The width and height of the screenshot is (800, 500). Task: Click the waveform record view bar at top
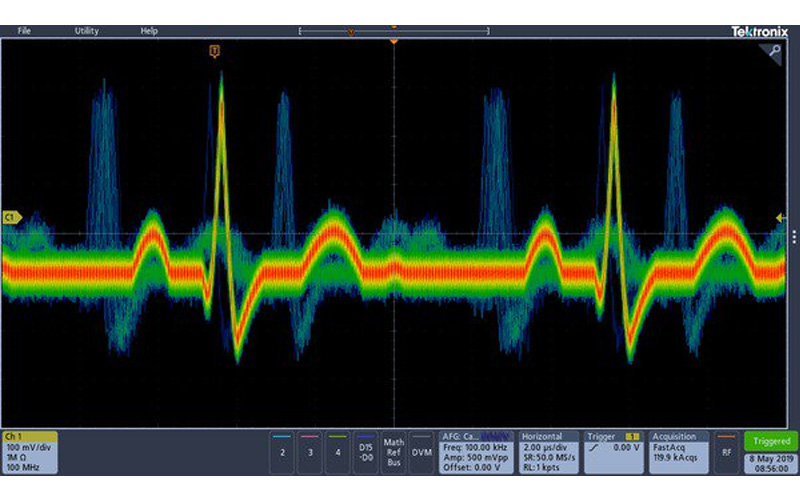[393, 31]
